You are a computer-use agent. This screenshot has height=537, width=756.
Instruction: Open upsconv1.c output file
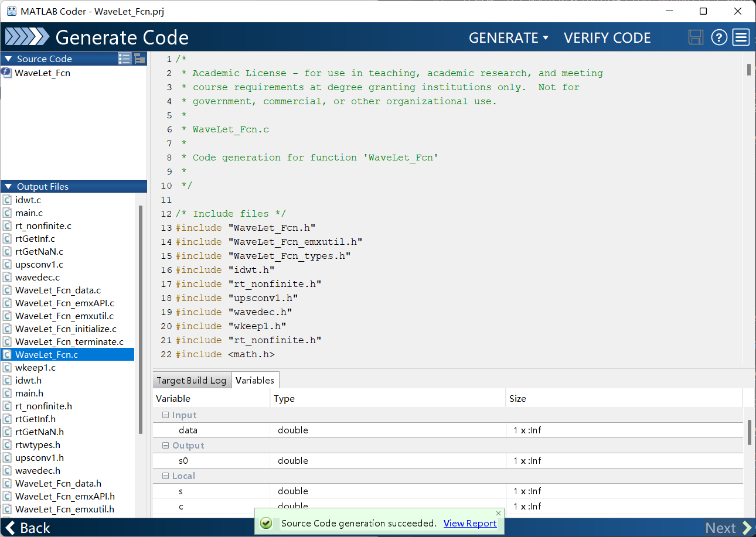(x=39, y=265)
